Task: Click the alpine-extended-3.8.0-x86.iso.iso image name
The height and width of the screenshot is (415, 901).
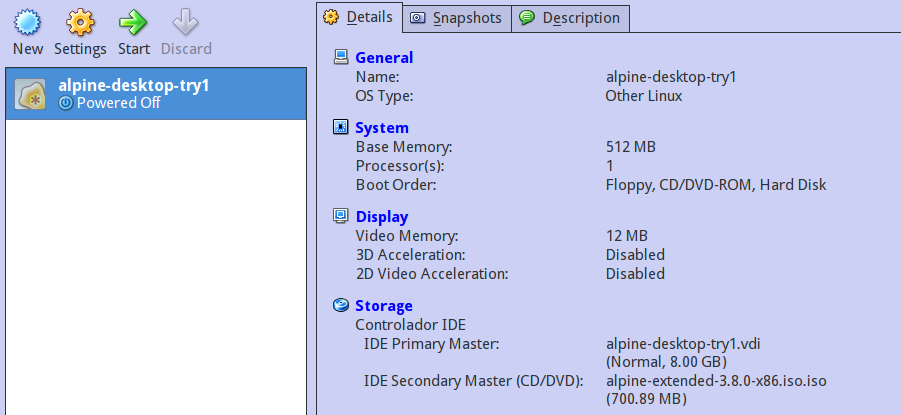Action: (x=716, y=381)
